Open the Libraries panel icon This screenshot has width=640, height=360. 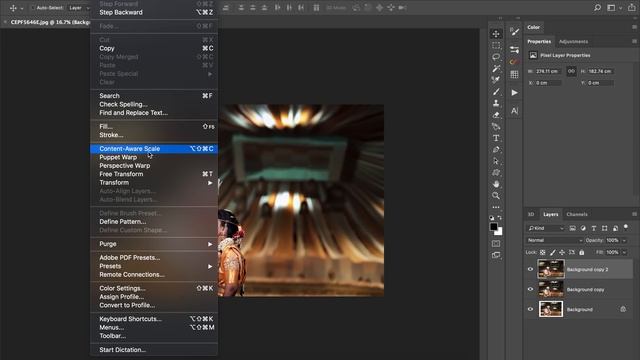click(514, 62)
